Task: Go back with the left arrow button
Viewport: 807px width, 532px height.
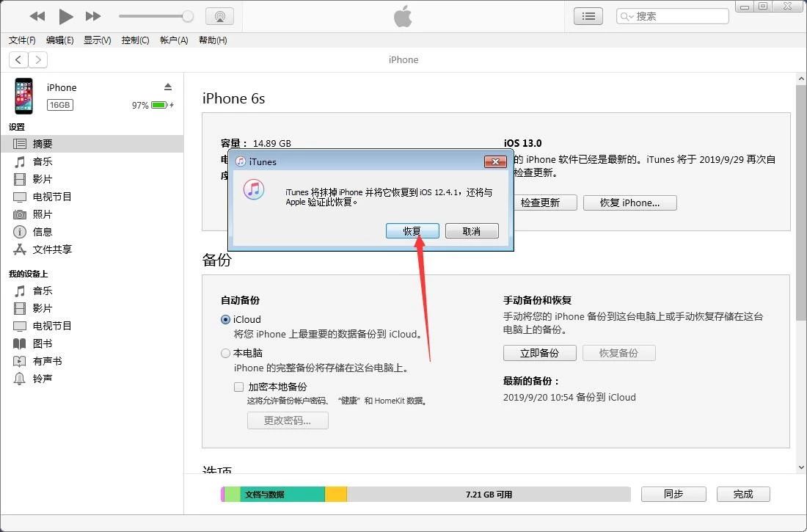Action: point(18,59)
